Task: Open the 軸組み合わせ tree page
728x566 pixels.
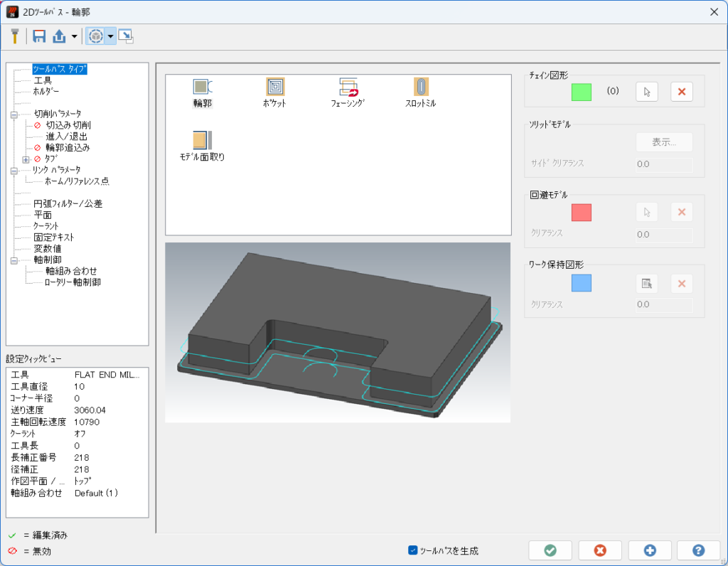Action: 71,271
